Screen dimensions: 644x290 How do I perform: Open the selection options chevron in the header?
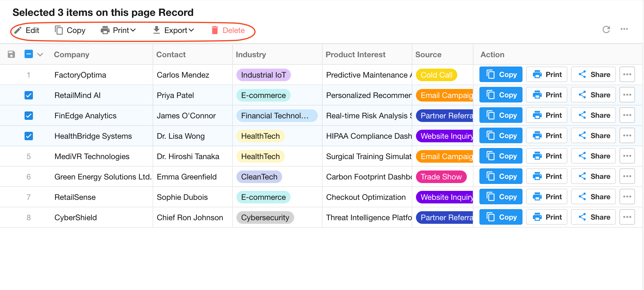click(x=40, y=55)
